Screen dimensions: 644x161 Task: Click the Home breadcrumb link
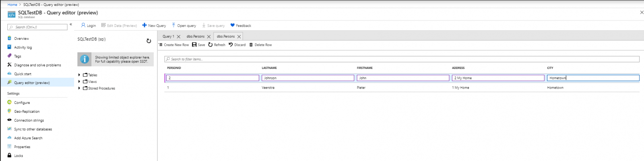pyautogui.click(x=12, y=5)
